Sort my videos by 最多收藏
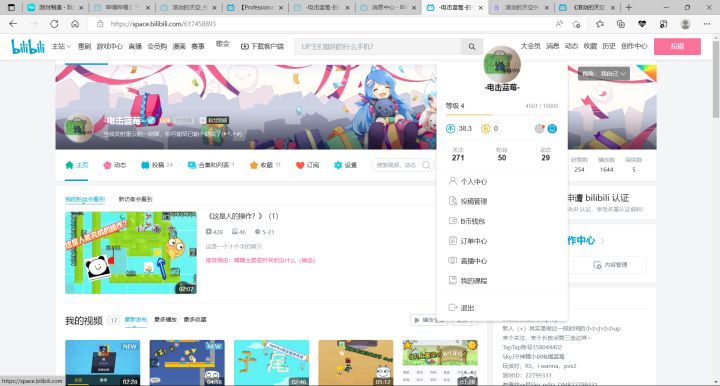 [195, 319]
